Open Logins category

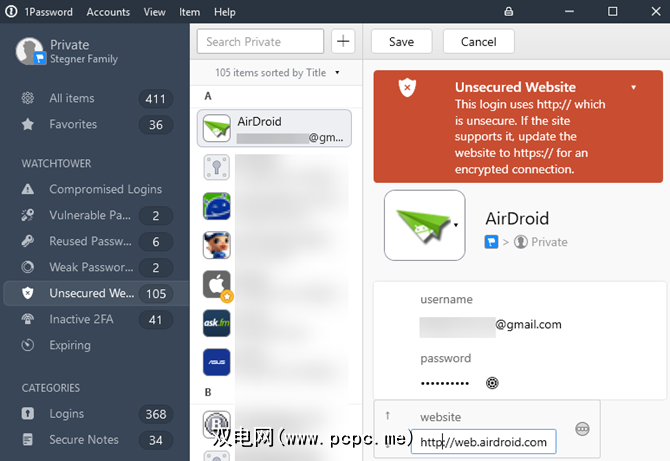[x=97, y=414]
